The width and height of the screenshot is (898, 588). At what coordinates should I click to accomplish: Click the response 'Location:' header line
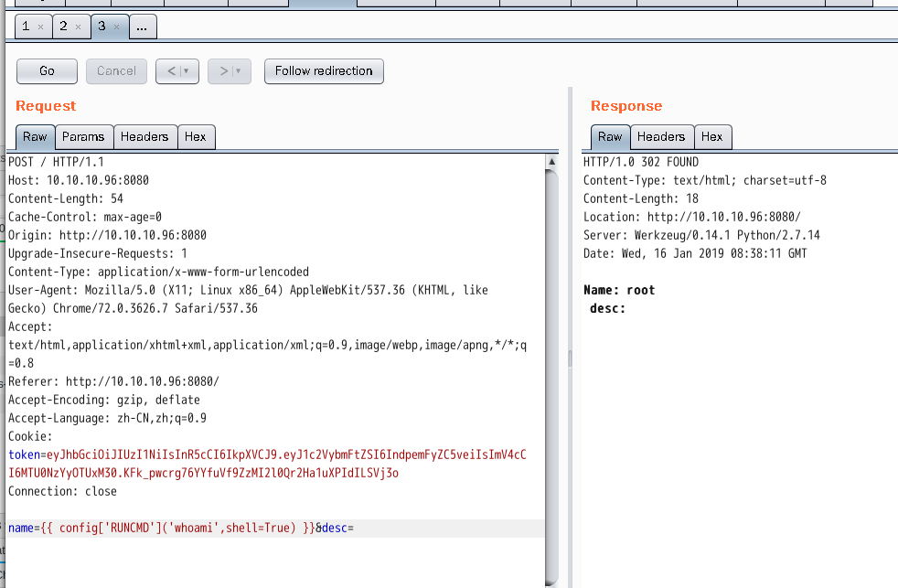(692, 217)
